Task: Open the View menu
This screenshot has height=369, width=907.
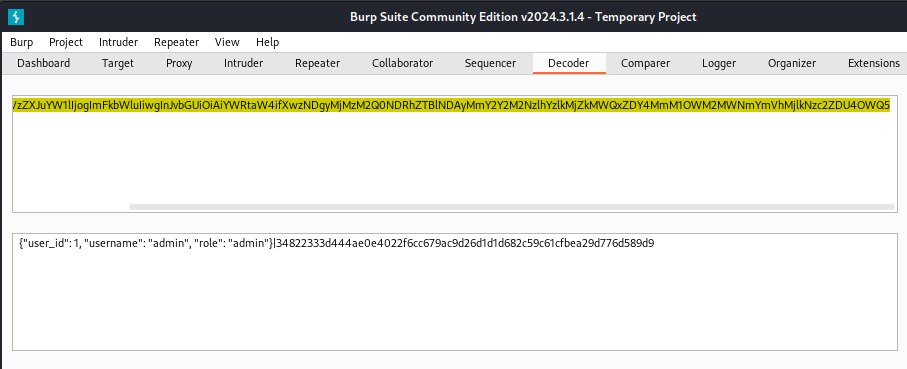Action: pyautogui.click(x=227, y=42)
